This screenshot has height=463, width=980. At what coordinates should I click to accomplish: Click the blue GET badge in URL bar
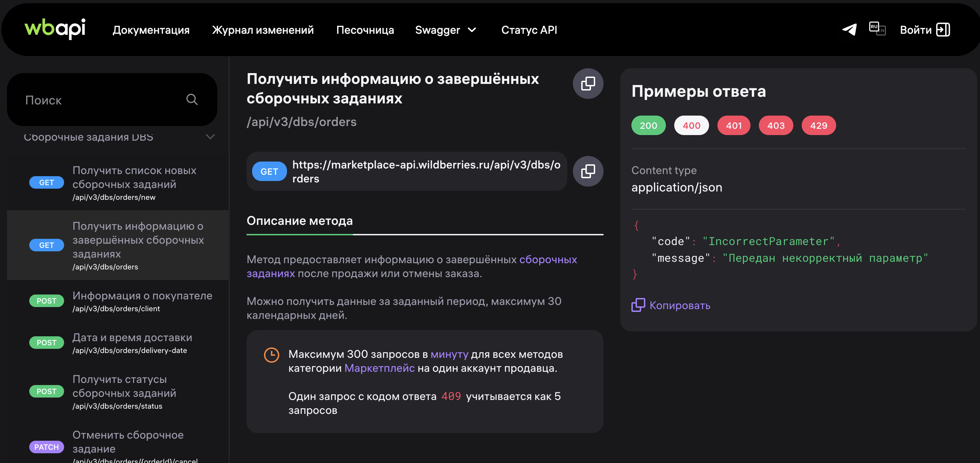(269, 171)
